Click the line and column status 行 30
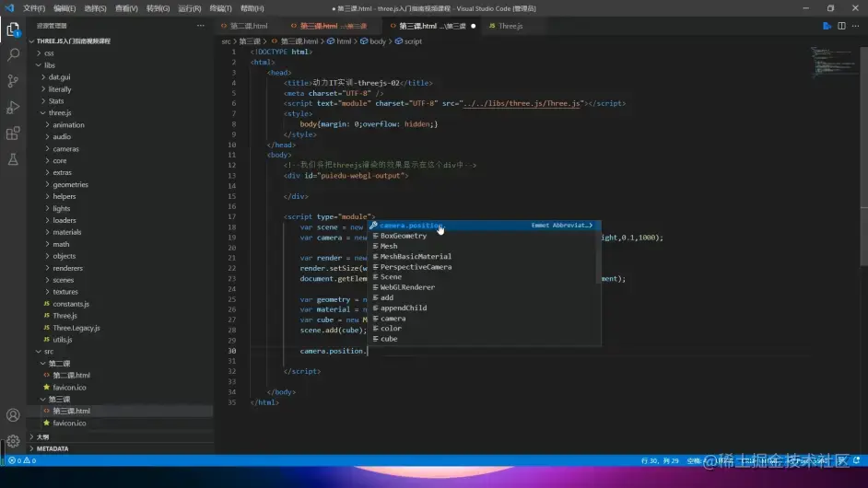This screenshot has width=868, height=488. (660, 460)
